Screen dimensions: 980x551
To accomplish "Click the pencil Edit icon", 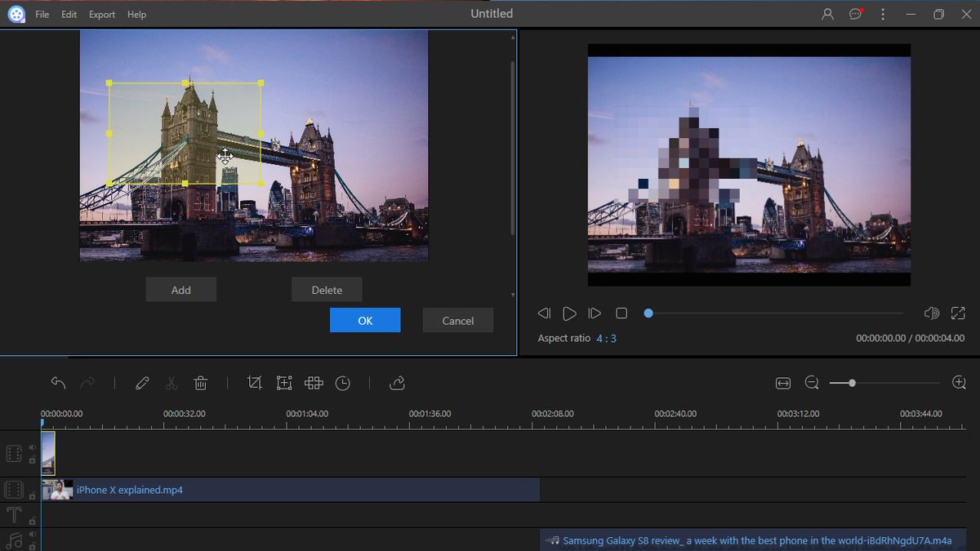I will click(142, 383).
